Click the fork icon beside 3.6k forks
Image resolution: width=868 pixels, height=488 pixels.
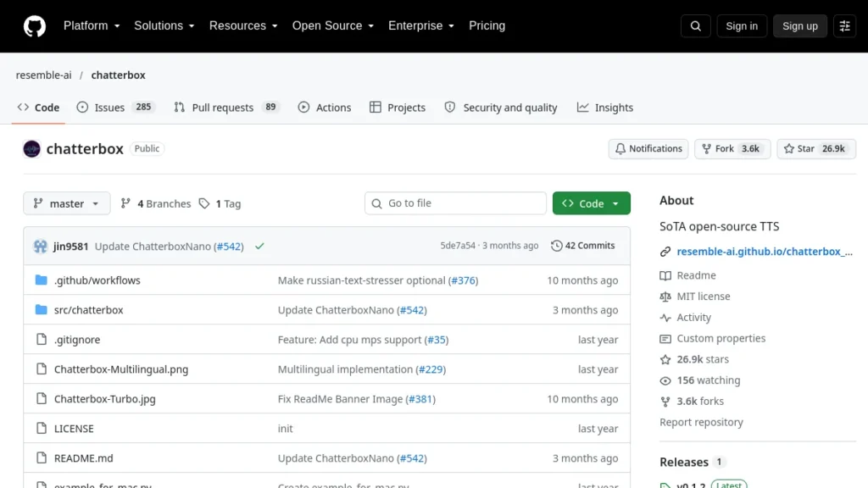pos(665,402)
